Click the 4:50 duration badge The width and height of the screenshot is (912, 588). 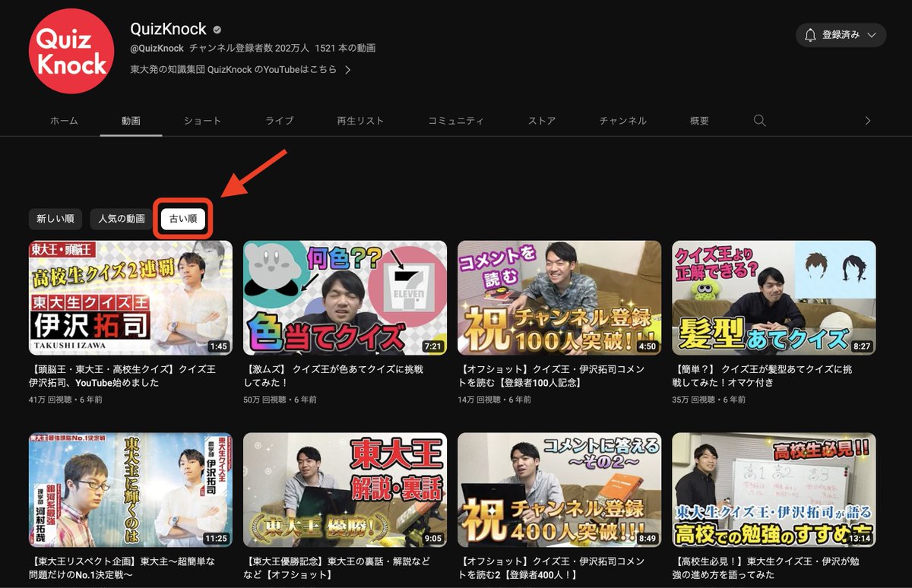tap(647, 346)
